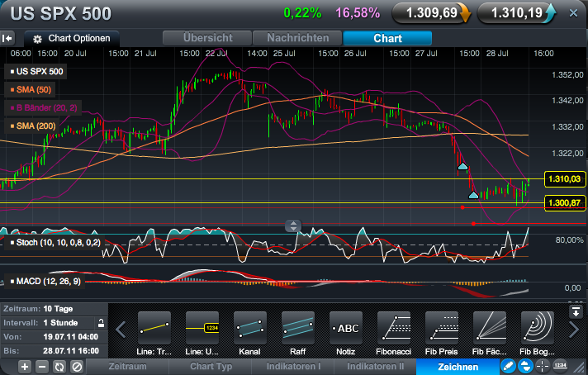
Task: Choose the Raff regression channel tool
Action: point(298,328)
